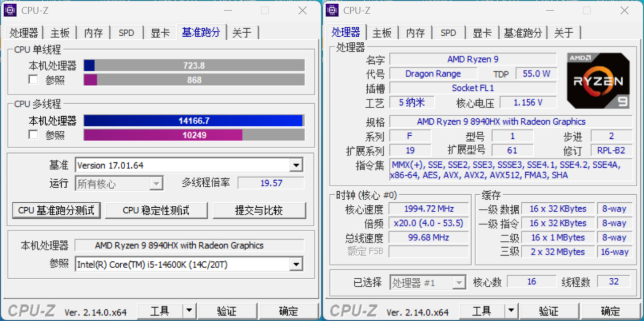Click the 提交与比较 button
Viewport: 644px width, 321px height.
pos(259,210)
